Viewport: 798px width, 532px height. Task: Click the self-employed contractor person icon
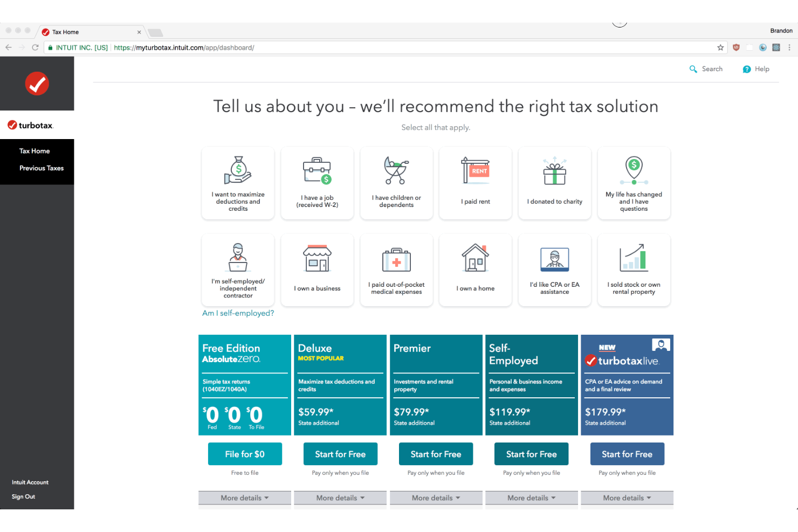point(238,257)
